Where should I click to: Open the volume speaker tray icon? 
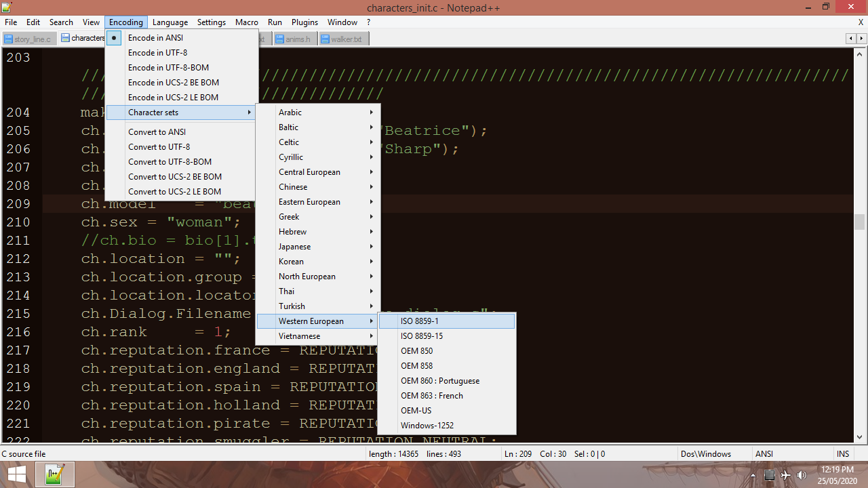pyautogui.click(x=802, y=475)
